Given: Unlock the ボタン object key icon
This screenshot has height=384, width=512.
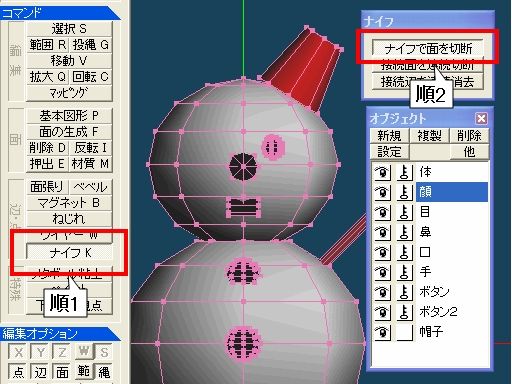Looking at the screenshot, I should 405,292.
